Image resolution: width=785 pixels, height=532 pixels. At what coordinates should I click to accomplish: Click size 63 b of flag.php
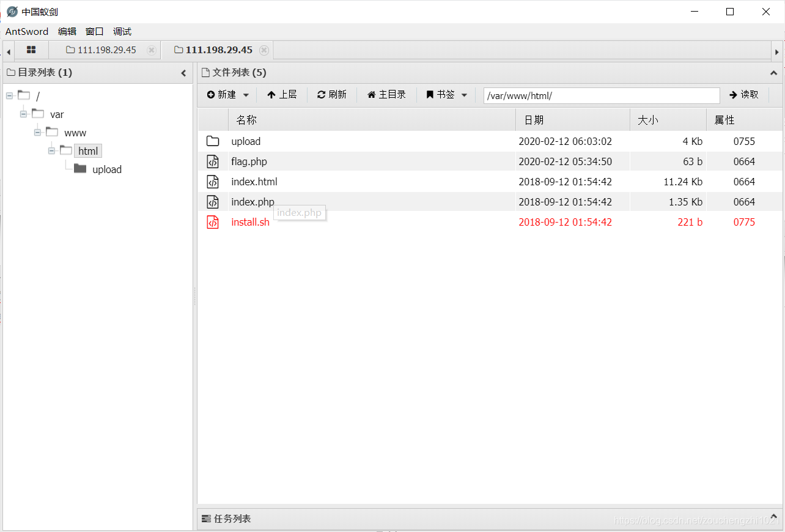point(693,161)
